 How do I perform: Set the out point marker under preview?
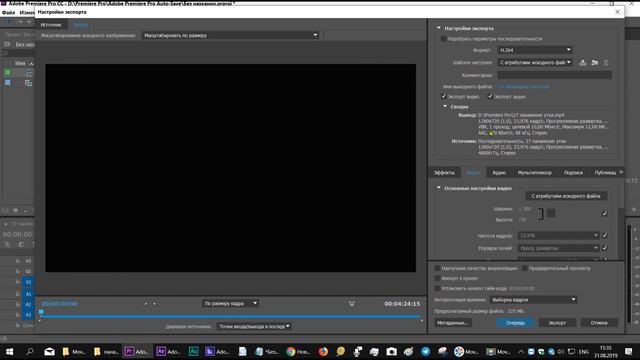point(154,304)
